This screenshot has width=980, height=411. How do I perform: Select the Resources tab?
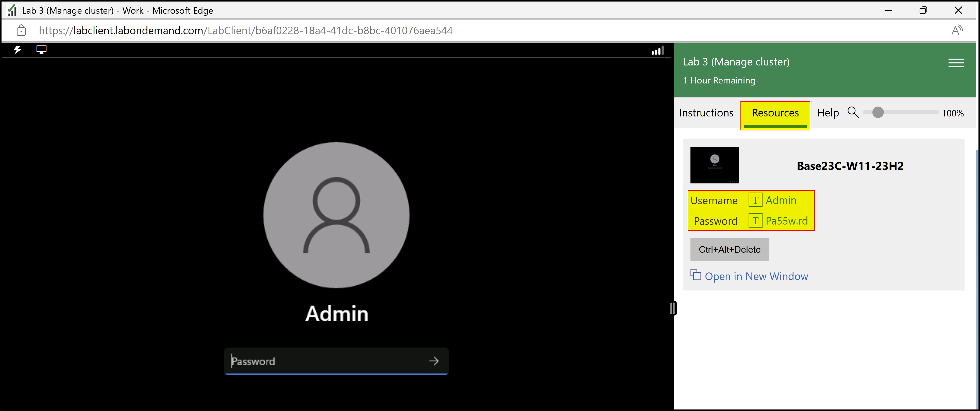pos(775,113)
